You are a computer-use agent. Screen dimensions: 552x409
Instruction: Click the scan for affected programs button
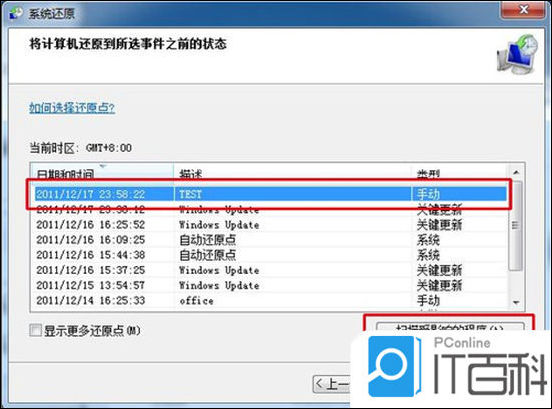point(450,326)
